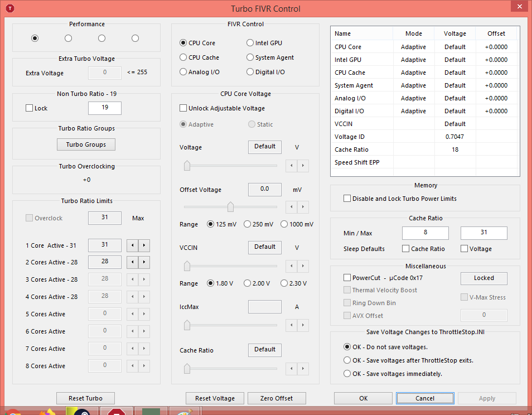The image size is (532, 415).
Task: Click the right arrow beside the IccMax slider
Action: point(303,325)
